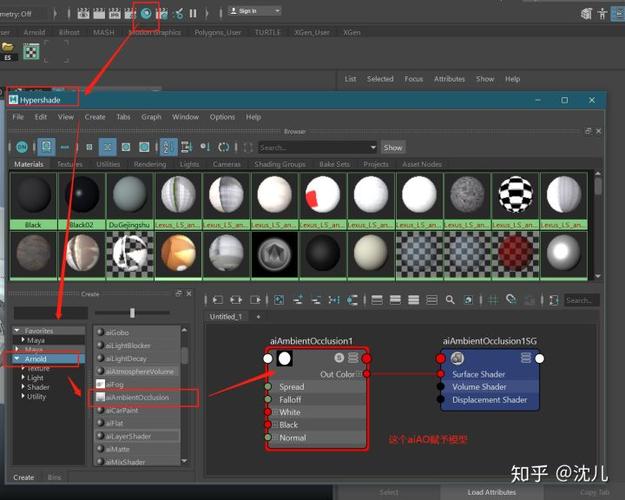Expand the White attribute plus box
The width and height of the screenshot is (625, 500).
coord(274,412)
